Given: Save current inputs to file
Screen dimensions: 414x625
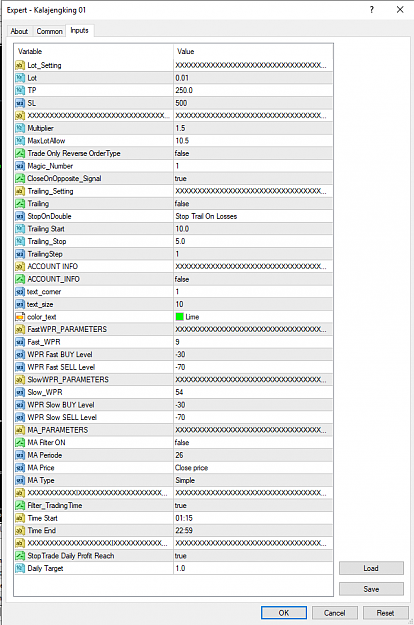Looking at the screenshot, I should click(371, 589).
